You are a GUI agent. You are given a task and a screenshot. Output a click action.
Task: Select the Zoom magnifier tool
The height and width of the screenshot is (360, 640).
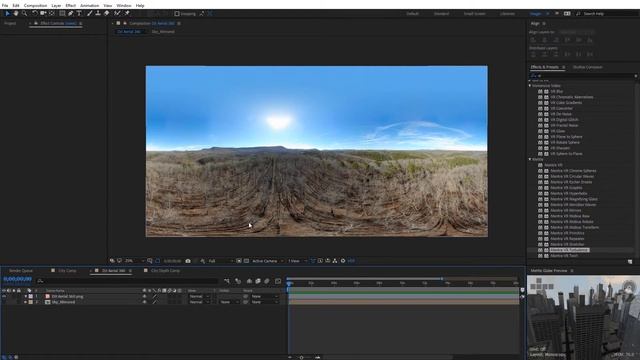tap(24, 13)
